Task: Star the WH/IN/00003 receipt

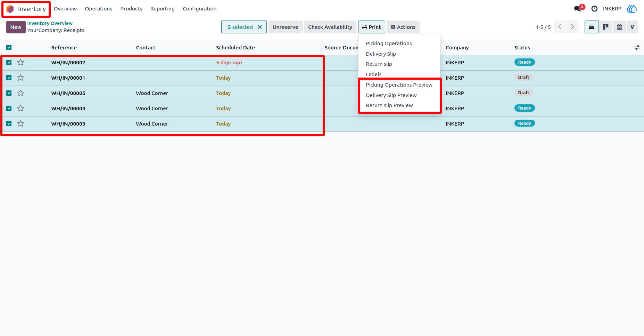Action: pyautogui.click(x=21, y=124)
